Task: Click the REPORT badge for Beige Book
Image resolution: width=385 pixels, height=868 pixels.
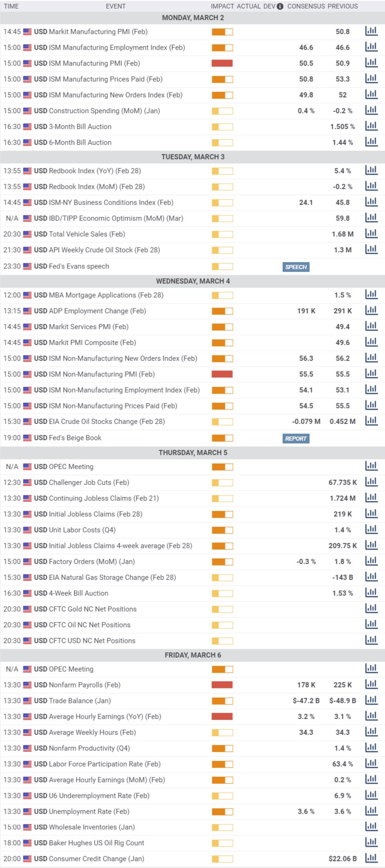Action: [x=296, y=438]
